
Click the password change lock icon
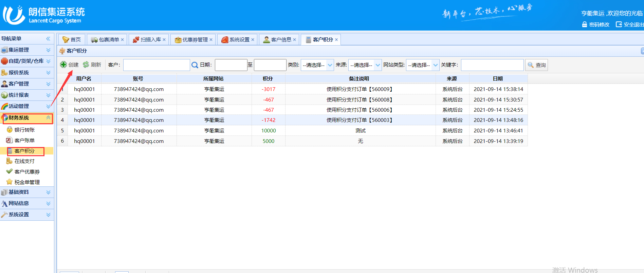[585, 24]
